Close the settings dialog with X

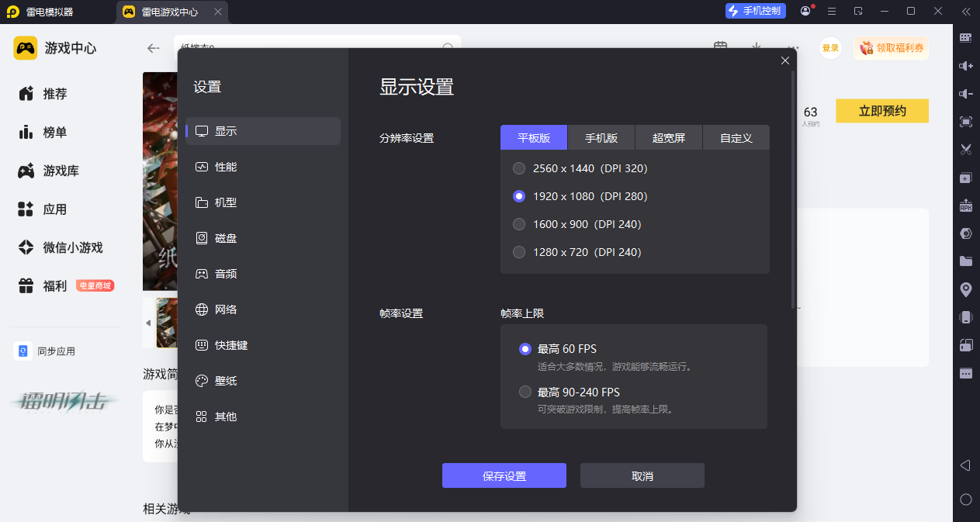point(784,60)
